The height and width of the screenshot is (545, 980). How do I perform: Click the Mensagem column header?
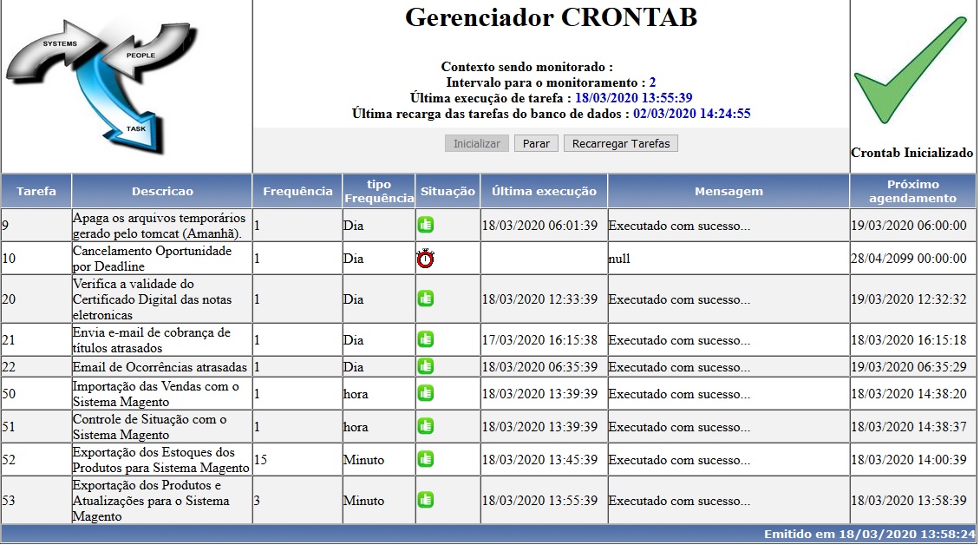coord(728,191)
